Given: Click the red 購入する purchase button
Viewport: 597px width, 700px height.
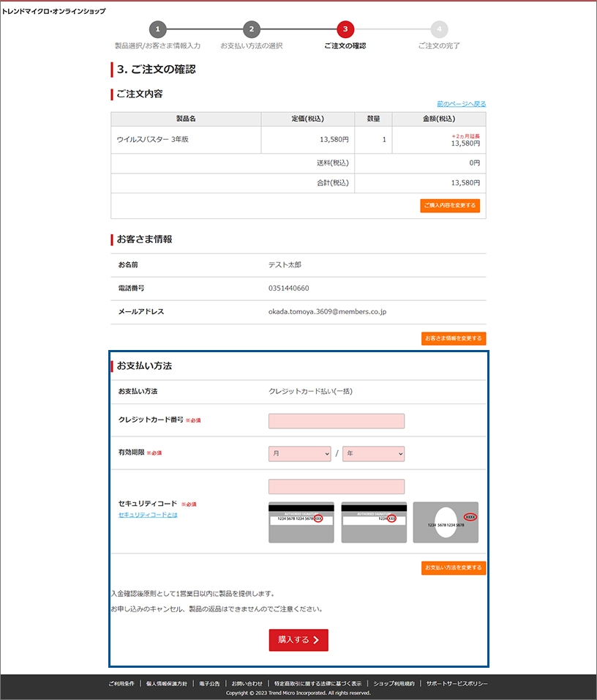Looking at the screenshot, I should point(298,640).
